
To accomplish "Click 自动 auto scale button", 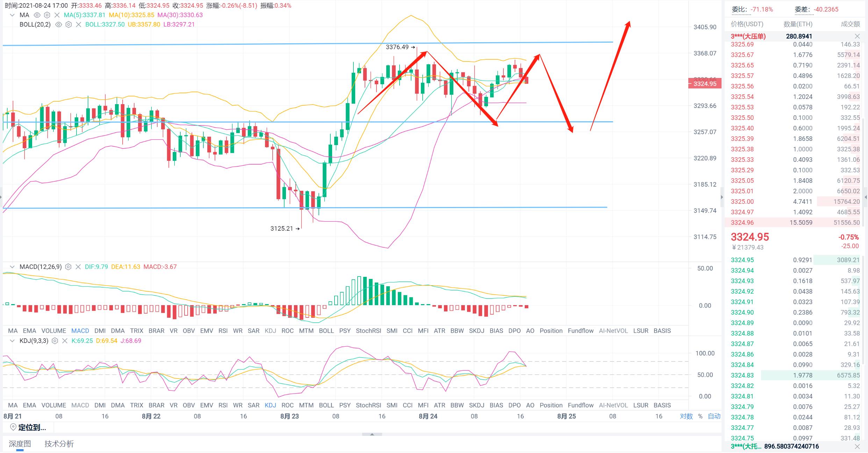I will pos(714,416).
